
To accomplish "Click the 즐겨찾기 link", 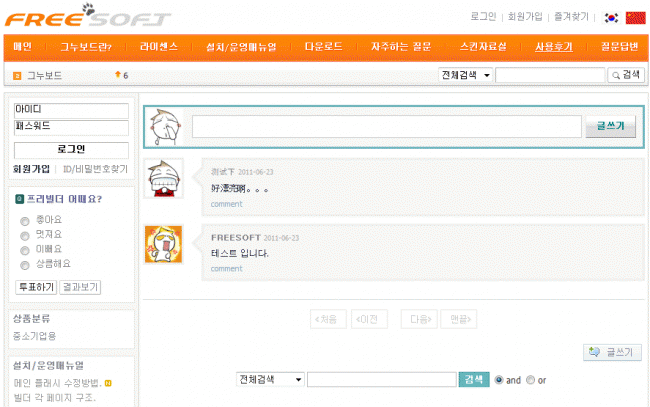I will [571, 17].
